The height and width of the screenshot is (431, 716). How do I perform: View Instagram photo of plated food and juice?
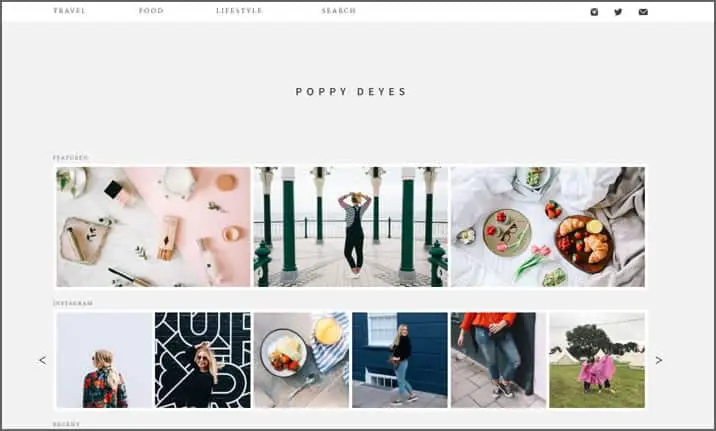(x=301, y=360)
